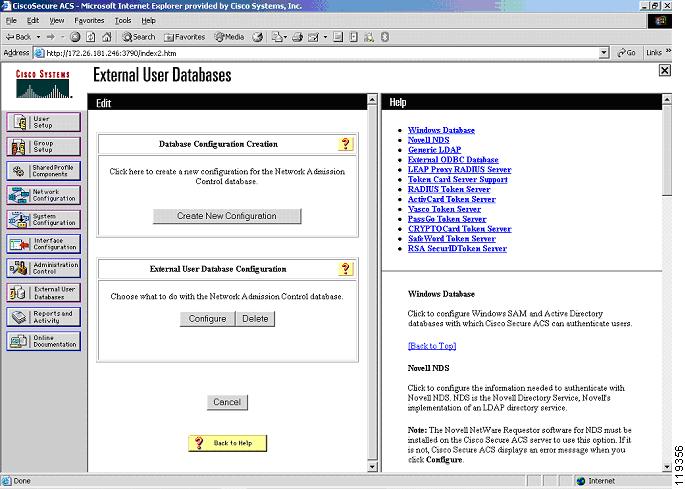Image resolution: width=685 pixels, height=489 pixels.
Task: Open Group Setup in the sidebar
Action: (x=44, y=146)
